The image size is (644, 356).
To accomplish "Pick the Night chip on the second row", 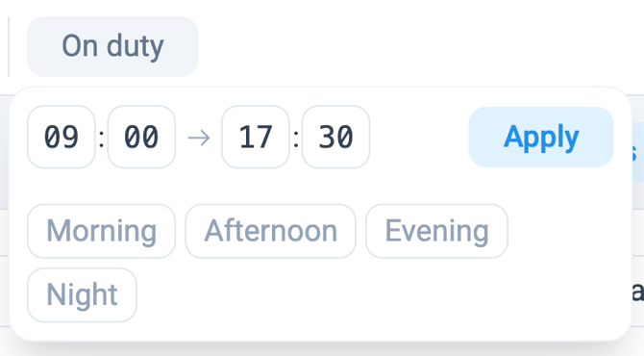I will [x=82, y=294].
